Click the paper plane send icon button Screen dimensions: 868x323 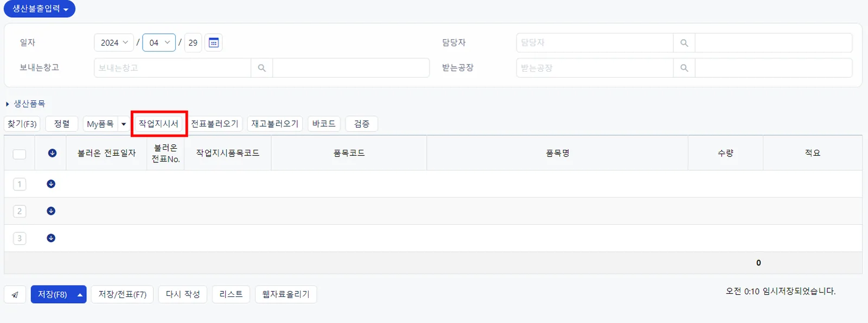(x=15, y=295)
